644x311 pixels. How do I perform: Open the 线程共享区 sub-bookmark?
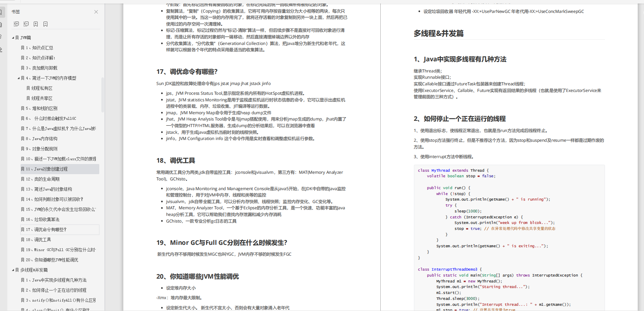tap(42, 98)
